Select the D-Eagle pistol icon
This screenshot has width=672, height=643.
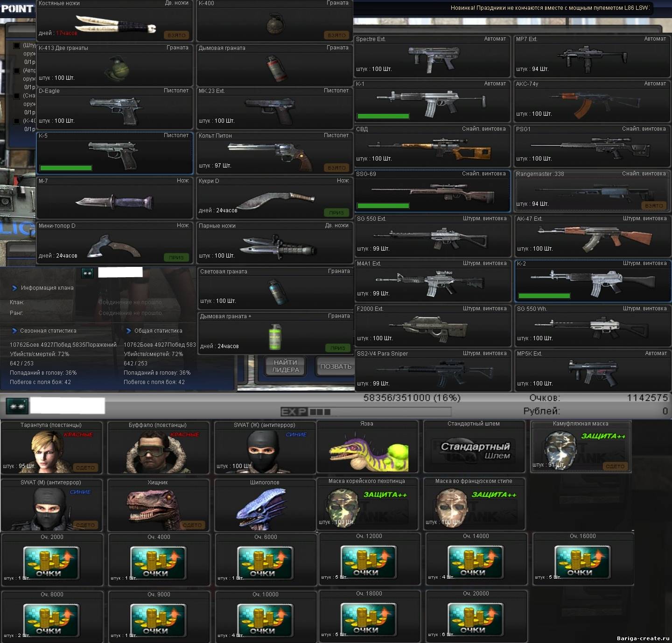[115, 110]
